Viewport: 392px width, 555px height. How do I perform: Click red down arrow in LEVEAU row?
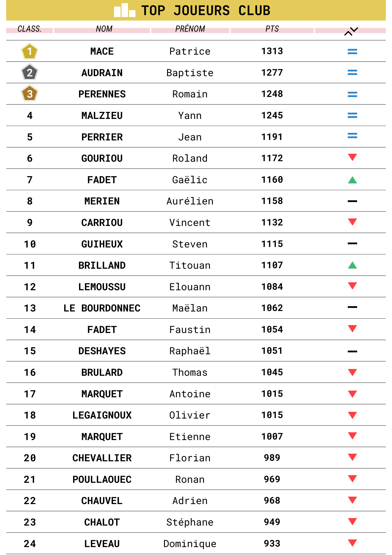point(352,543)
